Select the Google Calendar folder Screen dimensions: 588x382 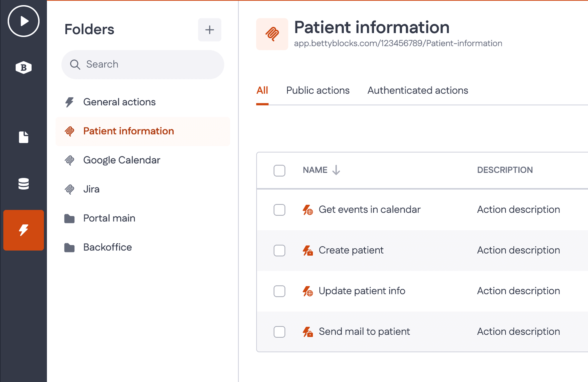tap(121, 160)
